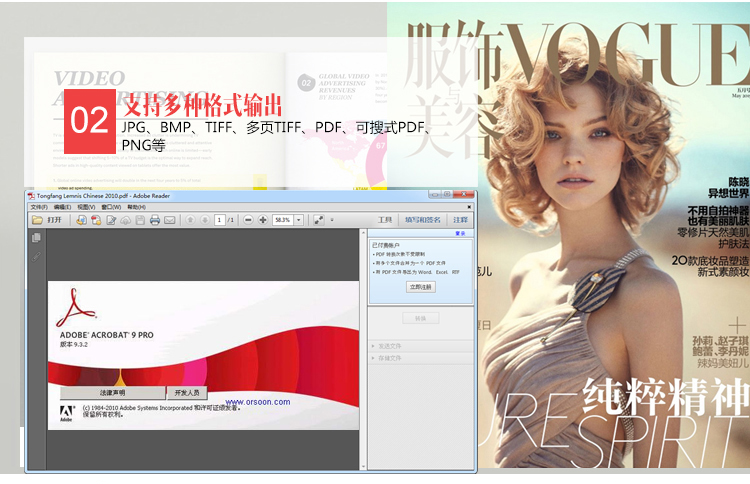Click the email envelope icon in the toolbar
This screenshot has width=750, height=484.
170,219
